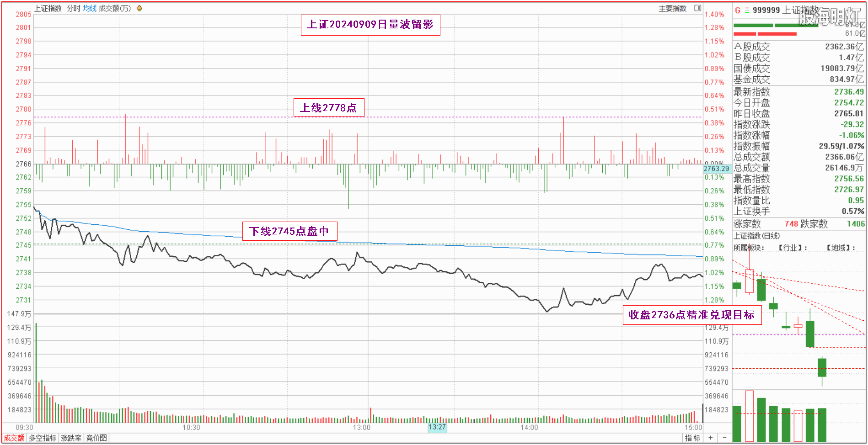Click the 总成交量 row
The width and height of the screenshot is (868, 445).
point(799,168)
